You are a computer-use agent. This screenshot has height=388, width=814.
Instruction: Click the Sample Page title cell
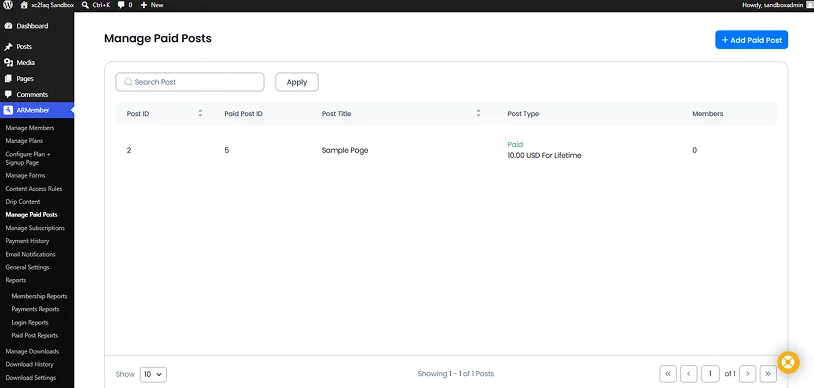345,150
